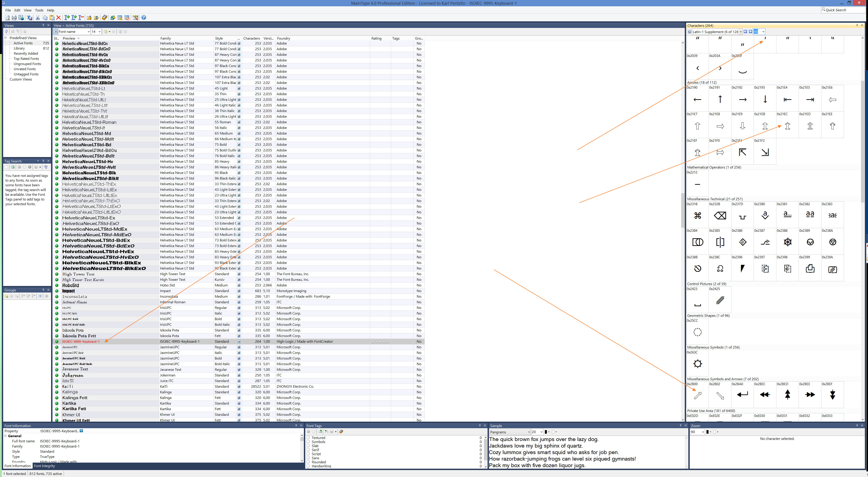
Task: Sort by the Foundry column header
Action: click(x=323, y=38)
